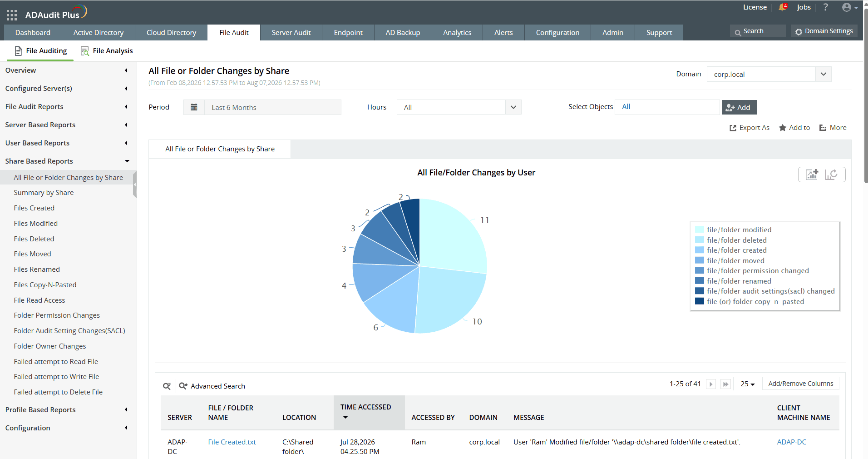Open the Jobs link
This screenshot has height=459, width=868.
(x=804, y=7)
